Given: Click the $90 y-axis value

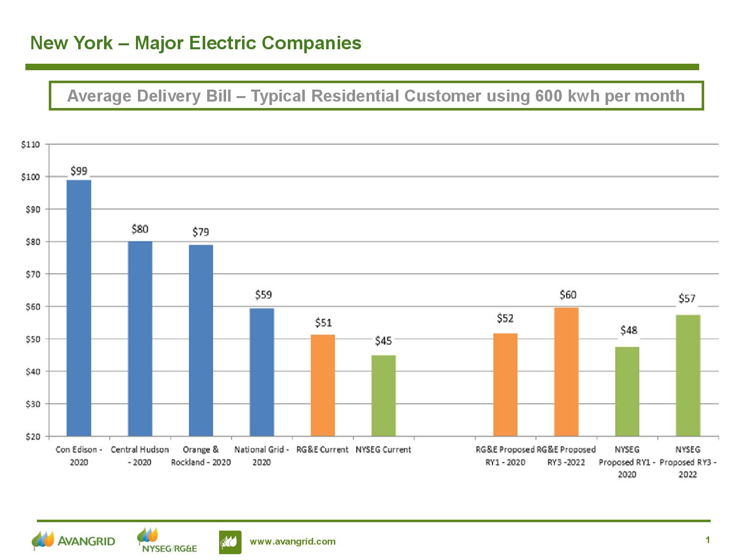Looking at the screenshot, I should [32, 209].
